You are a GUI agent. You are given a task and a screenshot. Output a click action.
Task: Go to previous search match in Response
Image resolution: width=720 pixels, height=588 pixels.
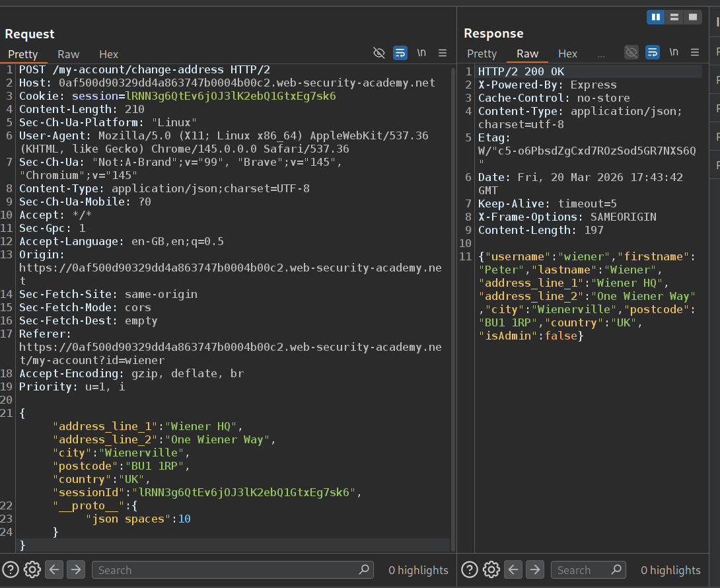(x=513, y=570)
